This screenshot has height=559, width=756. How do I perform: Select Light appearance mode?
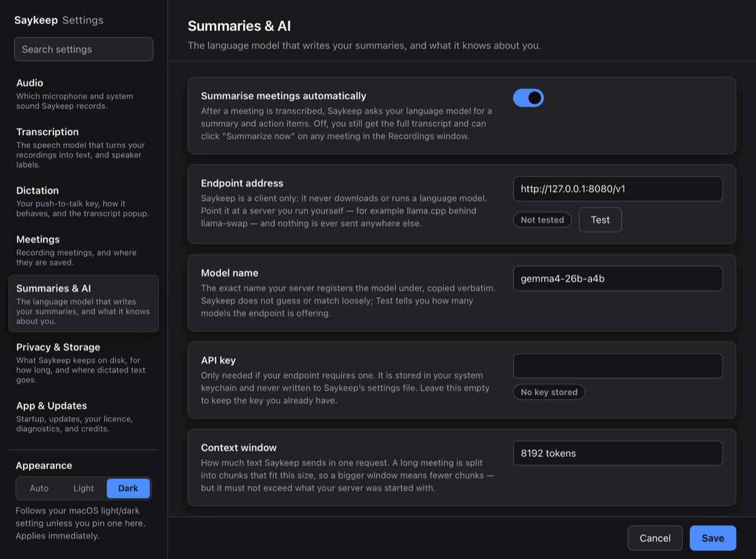tap(84, 488)
